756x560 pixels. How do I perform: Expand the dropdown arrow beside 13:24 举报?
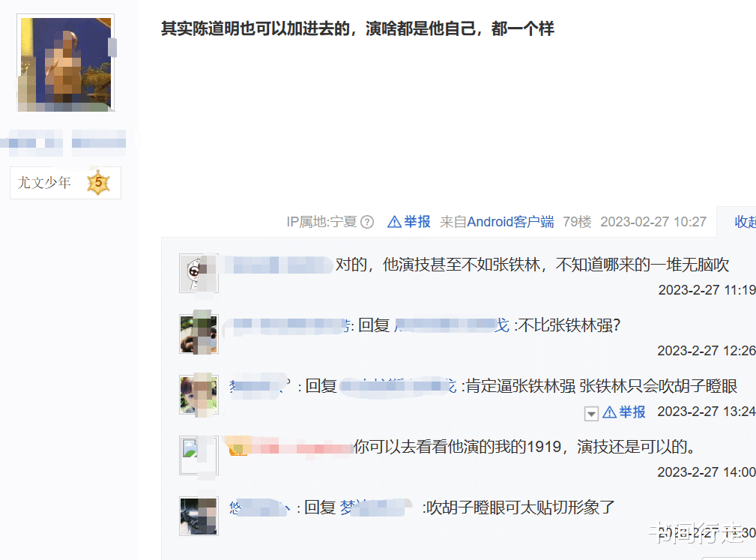pyautogui.click(x=591, y=413)
